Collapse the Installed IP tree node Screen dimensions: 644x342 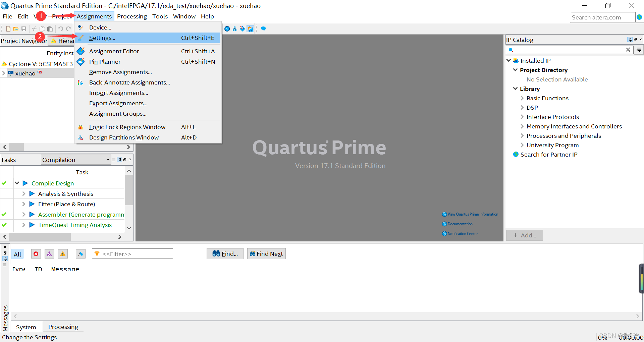tap(509, 60)
